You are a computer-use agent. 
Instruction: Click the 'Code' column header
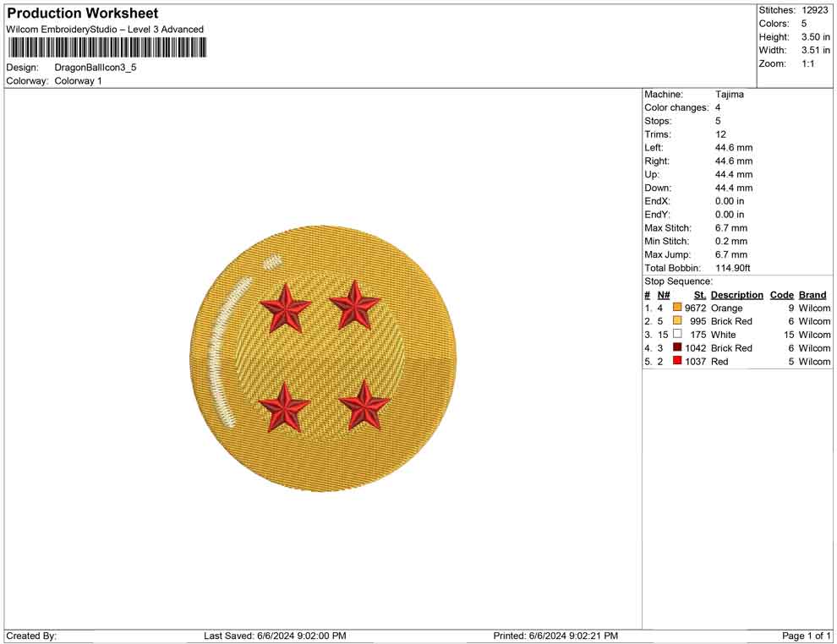782,294
